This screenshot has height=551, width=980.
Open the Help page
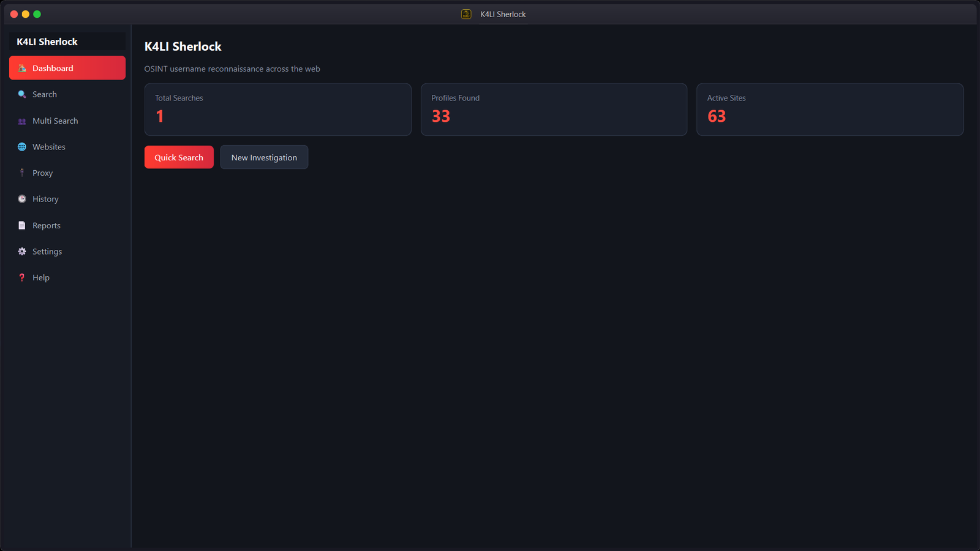click(x=67, y=277)
